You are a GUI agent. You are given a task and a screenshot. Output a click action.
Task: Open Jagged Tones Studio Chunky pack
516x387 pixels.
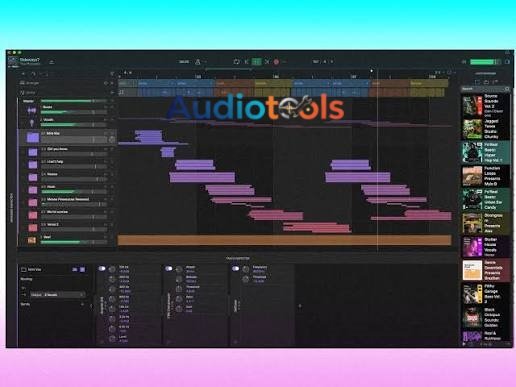point(485,129)
